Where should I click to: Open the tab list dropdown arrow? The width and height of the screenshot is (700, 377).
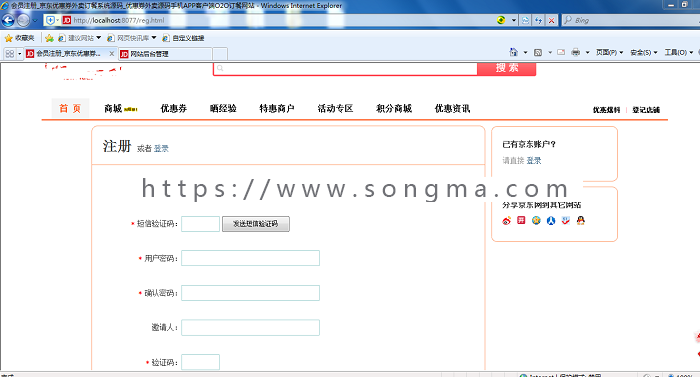tap(19, 54)
